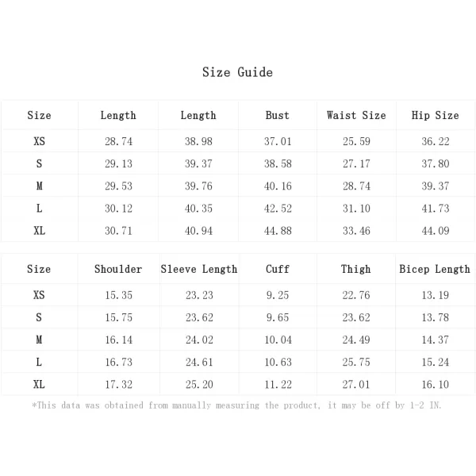Select S sleeve length value 23.62
476x476 pixels.
click(x=199, y=317)
